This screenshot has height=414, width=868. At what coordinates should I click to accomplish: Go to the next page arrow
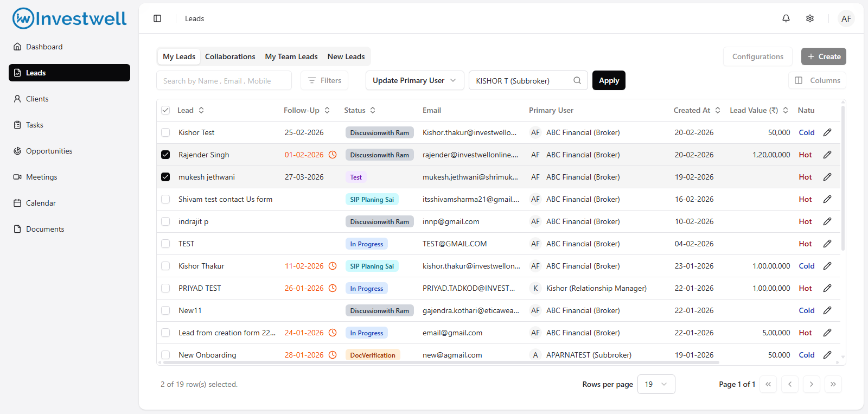click(x=812, y=384)
